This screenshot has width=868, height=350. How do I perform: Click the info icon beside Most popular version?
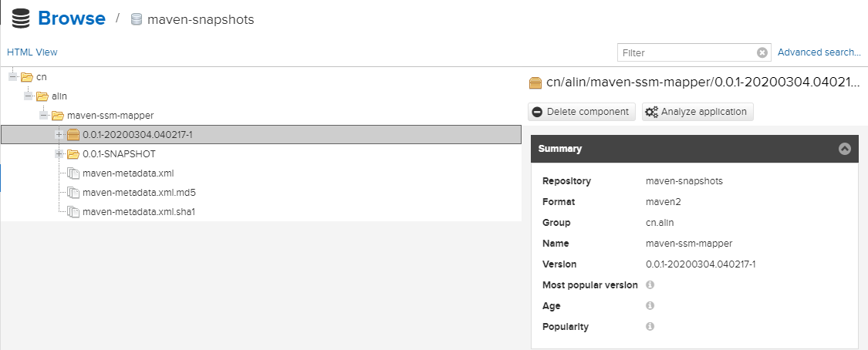click(x=650, y=285)
